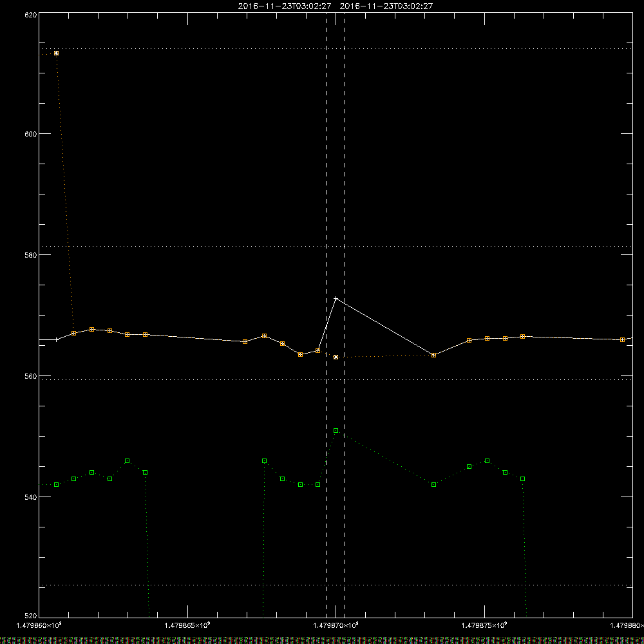644x644 pixels.
Task: Click the 520 y-axis label
Action: click(31, 616)
